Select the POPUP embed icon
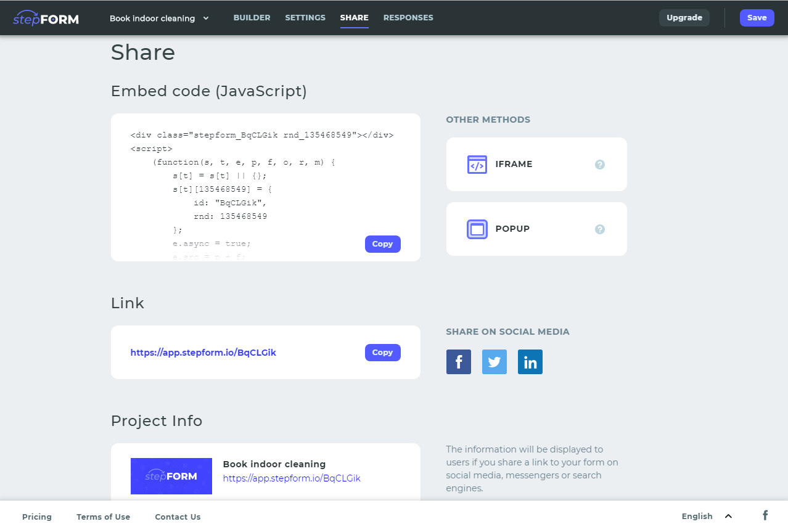788x532 pixels. point(477,229)
